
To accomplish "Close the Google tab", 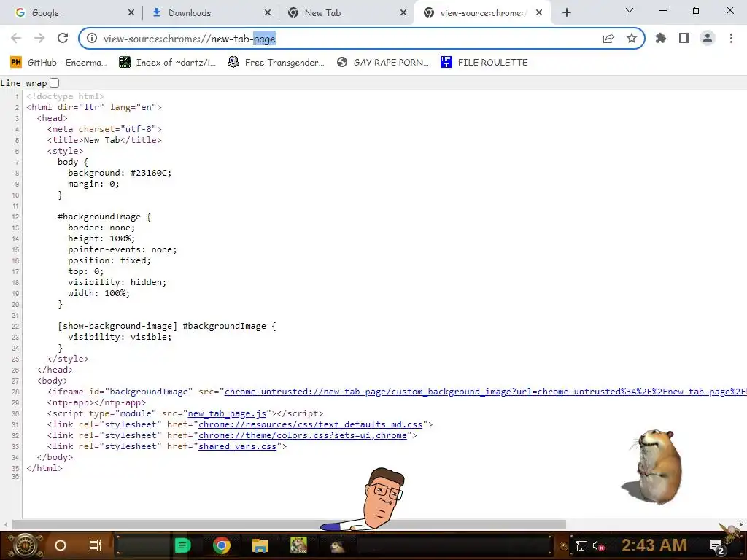I will (x=131, y=13).
